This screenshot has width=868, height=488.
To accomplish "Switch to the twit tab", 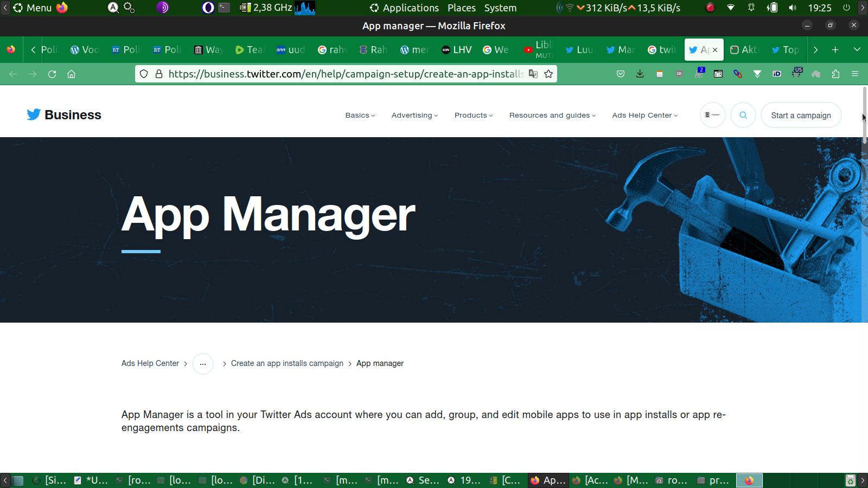I will [x=662, y=50].
